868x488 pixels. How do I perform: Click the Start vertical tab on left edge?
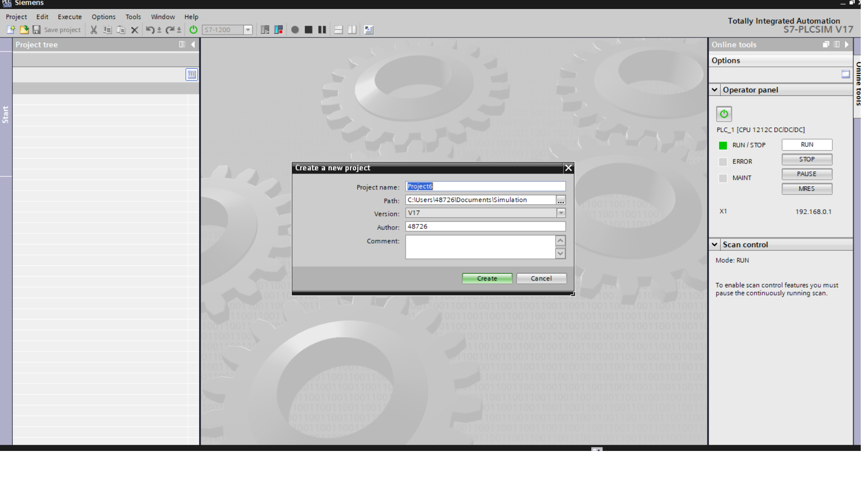[5, 115]
